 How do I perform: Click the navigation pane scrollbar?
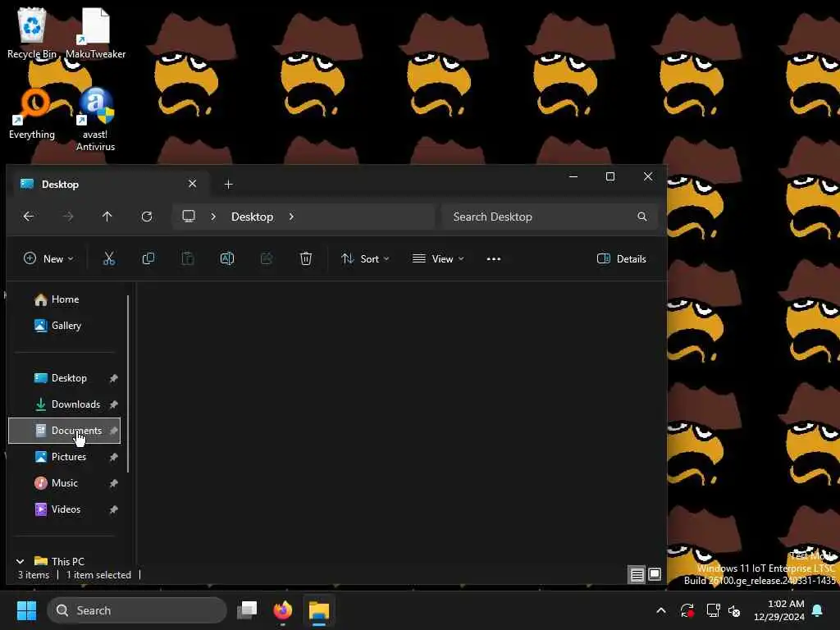click(x=128, y=384)
